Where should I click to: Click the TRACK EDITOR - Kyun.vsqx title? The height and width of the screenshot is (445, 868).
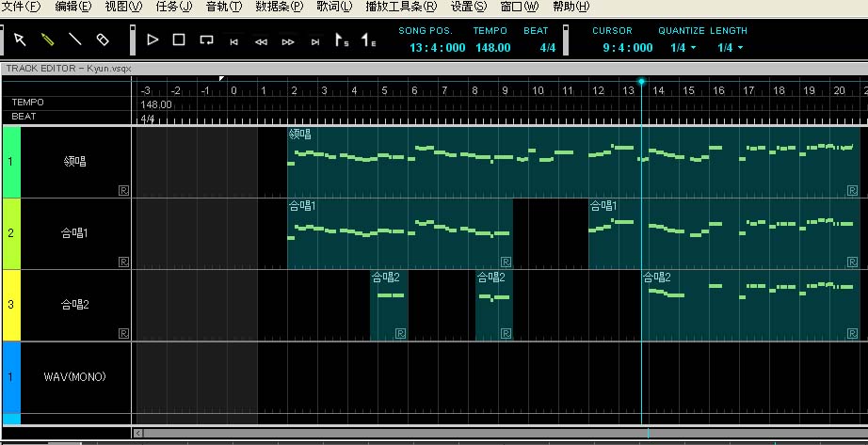pyautogui.click(x=69, y=69)
